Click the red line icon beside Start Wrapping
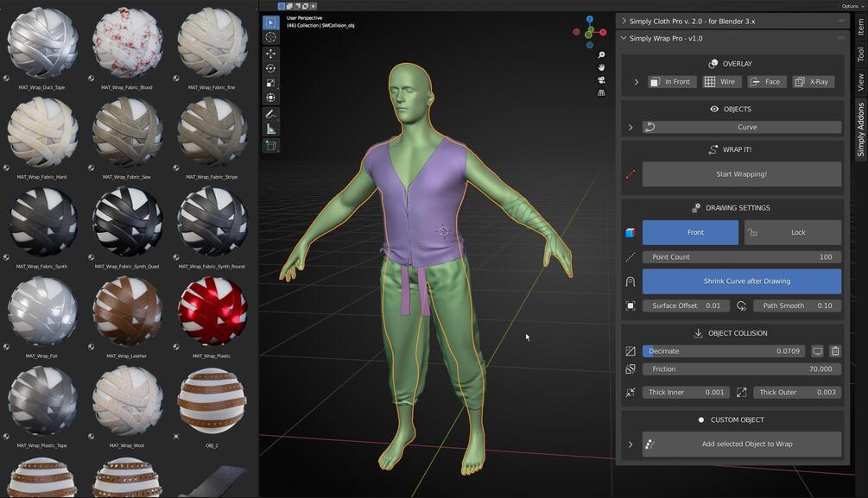This screenshot has width=868, height=498. (x=630, y=174)
